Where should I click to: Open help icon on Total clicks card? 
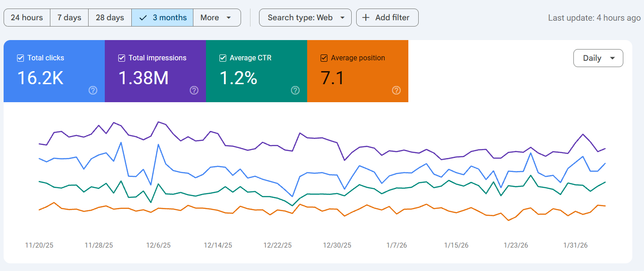(x=93, y=90)
